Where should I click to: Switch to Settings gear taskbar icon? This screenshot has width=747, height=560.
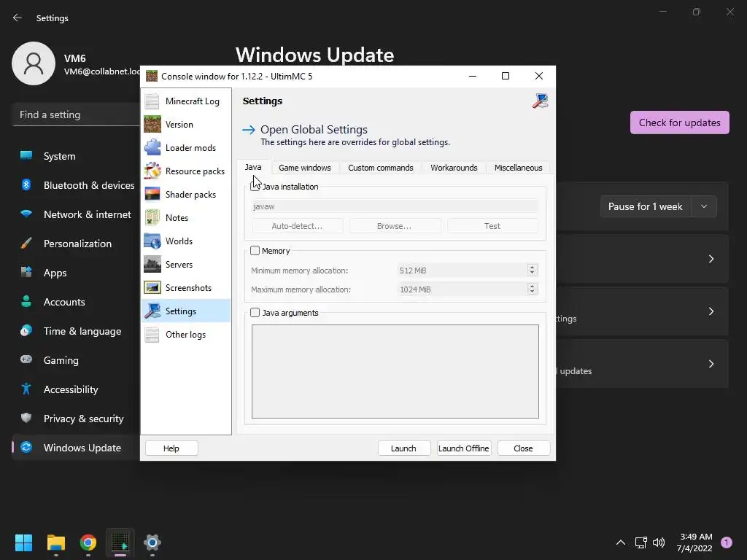coord(152,542)
